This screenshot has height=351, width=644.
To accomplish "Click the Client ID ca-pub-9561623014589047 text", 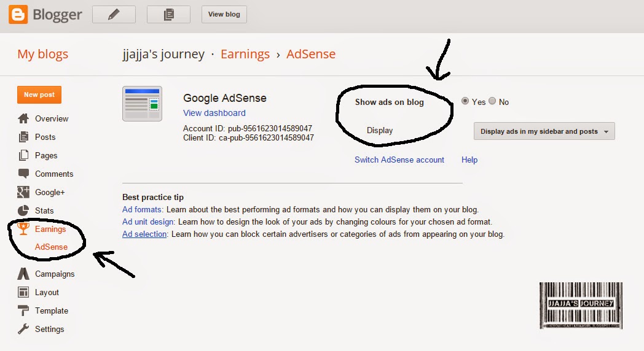I will (248, 138).
